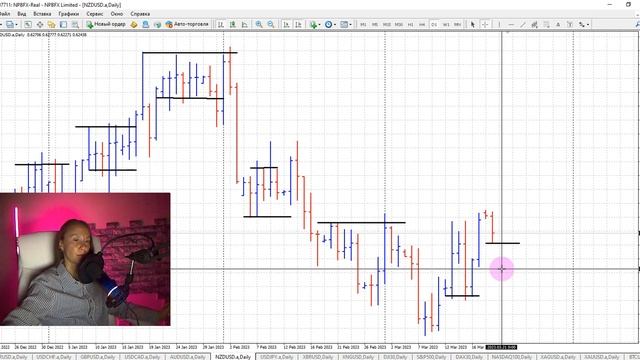Select the trendline tool
The image size is (640, 360).
tap(522, 24)
